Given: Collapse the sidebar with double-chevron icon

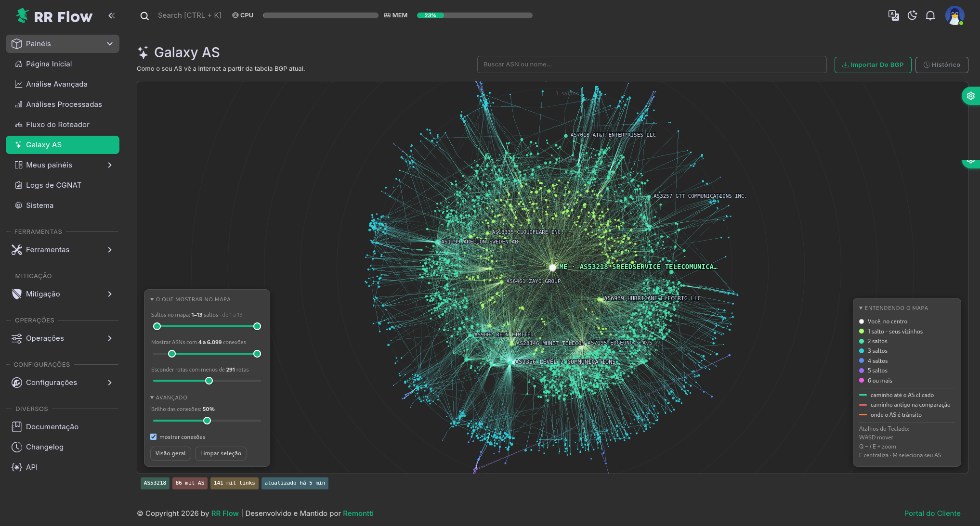Looking at the screenshot, I should (111, 15).
